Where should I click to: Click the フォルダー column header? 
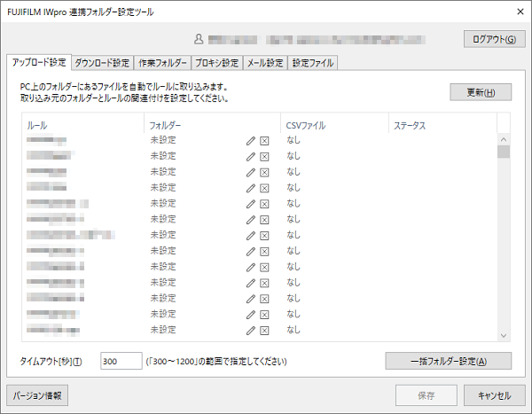[213, 125]
